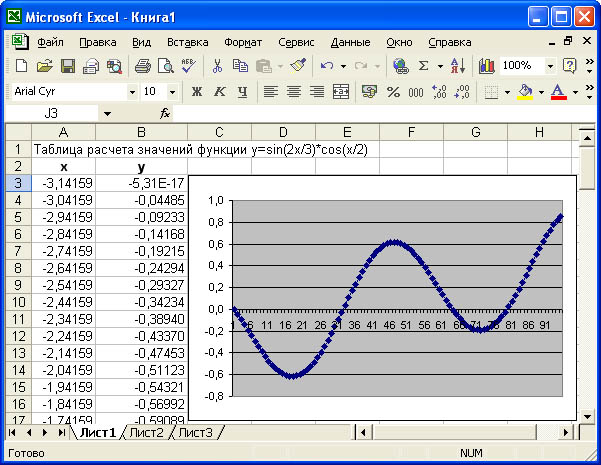Open the Help question mark icon

click(x=570, y=66)
